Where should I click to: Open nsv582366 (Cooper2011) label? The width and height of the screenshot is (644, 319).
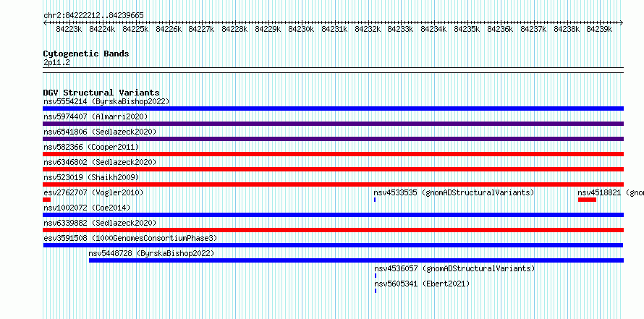(x=91, y=147)
